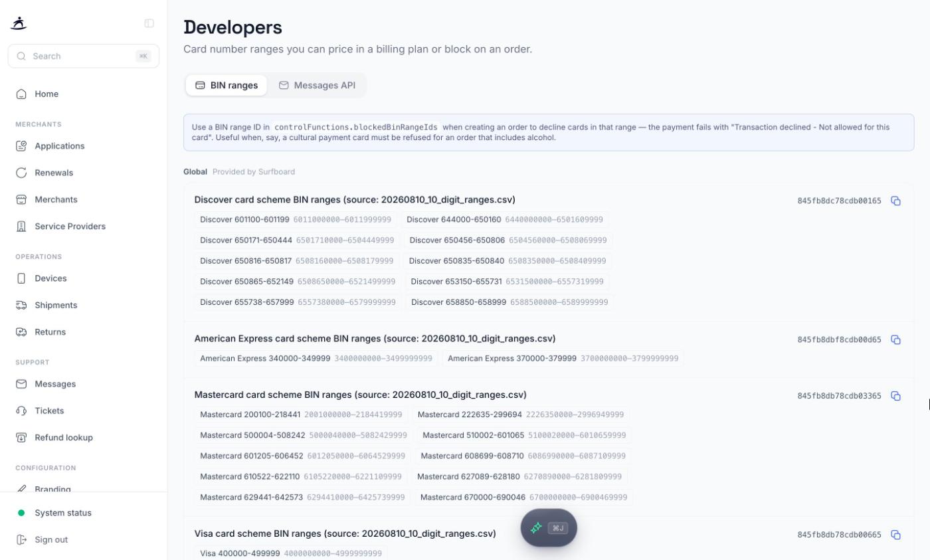
Task: Copy the Visa BIN range ID
Action: click(x=895, y=535)
